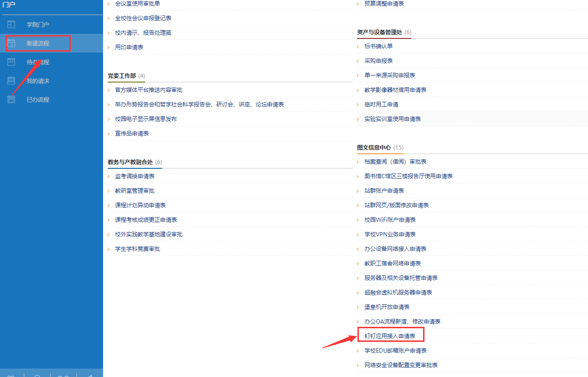Open 服务器及相关设备托管申请表

click(401, 278)
